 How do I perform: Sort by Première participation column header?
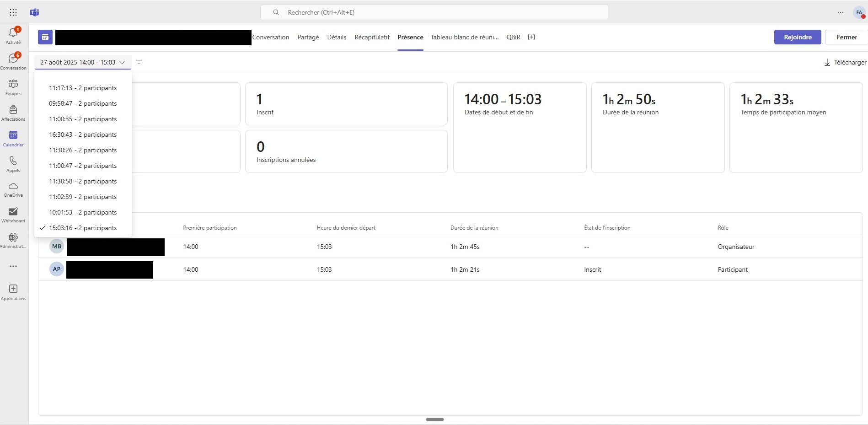210,228
